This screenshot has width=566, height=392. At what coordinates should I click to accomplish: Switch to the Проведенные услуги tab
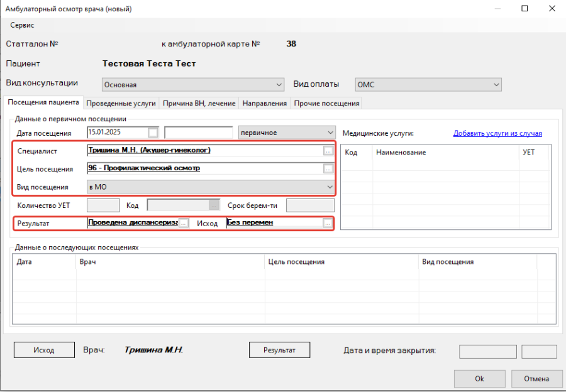click(122, 103)
